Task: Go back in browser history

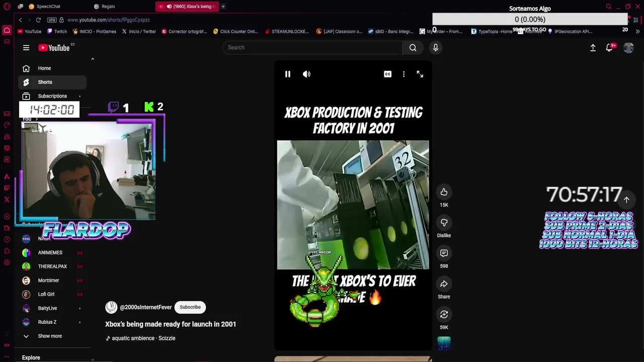Action: (x=20, y=20)
